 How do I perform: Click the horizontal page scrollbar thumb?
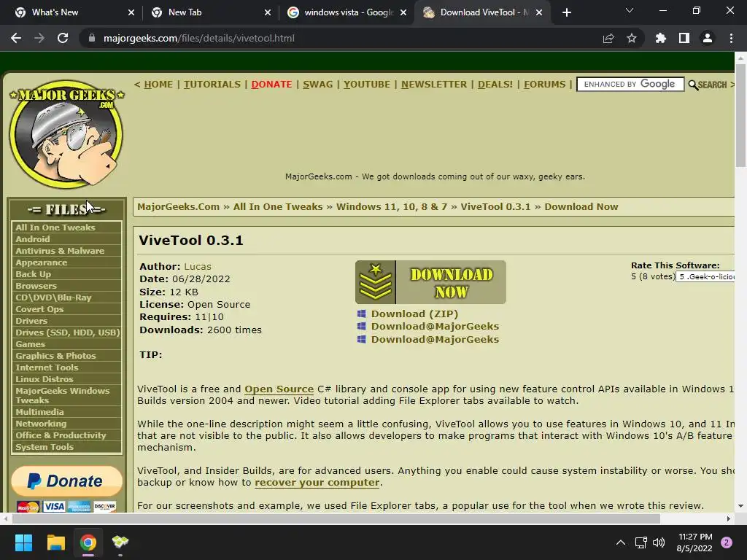coord(336,518)
